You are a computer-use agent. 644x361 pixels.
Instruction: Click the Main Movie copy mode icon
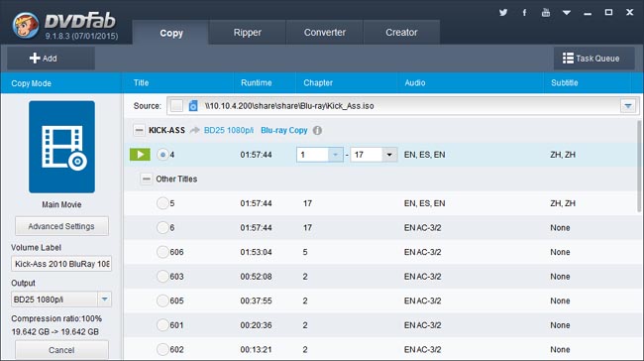pos(61,147)
